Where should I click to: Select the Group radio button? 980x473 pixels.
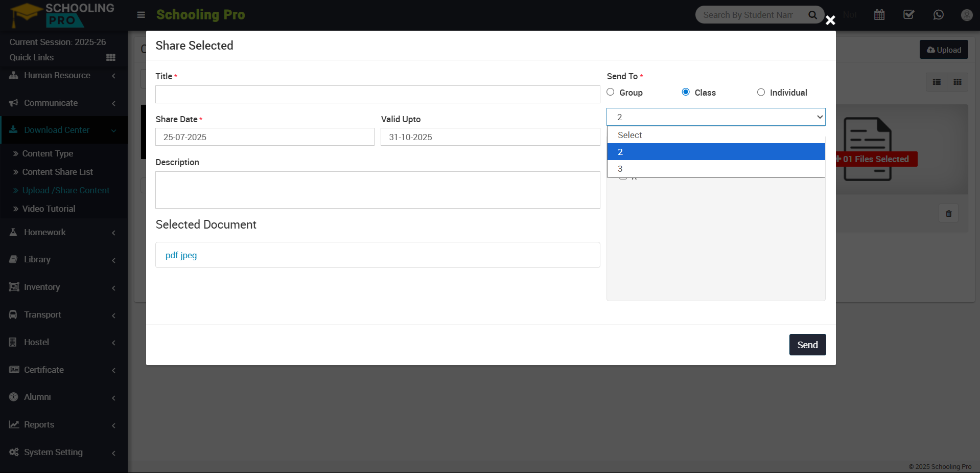click(611, 92)
